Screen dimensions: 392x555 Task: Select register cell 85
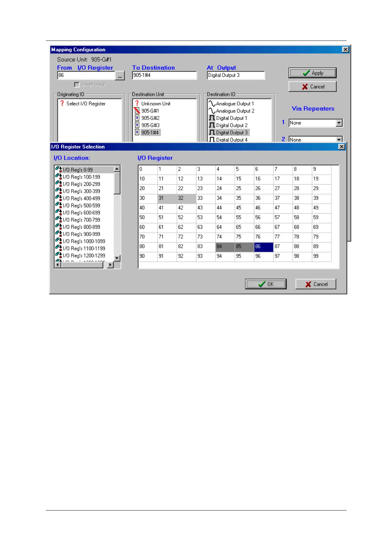pyautogui.click(x=244, y=247)
